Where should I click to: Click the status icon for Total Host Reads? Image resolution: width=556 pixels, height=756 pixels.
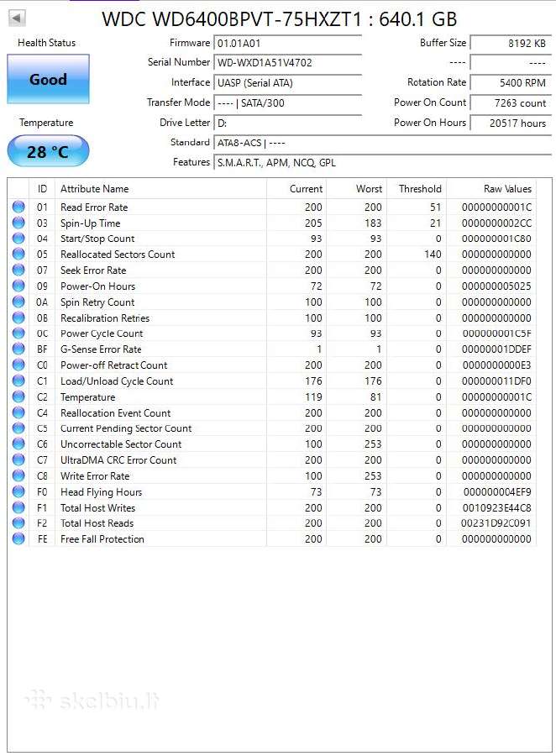pos(18,523)
